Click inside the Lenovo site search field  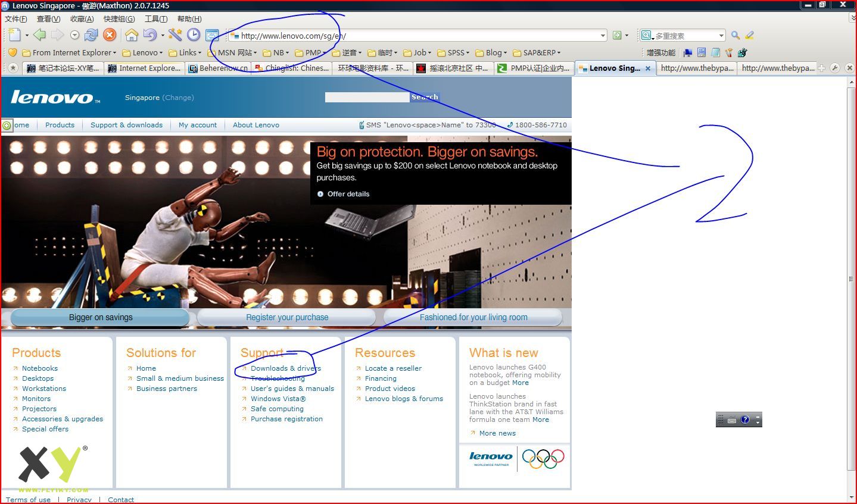click(367, 97)
